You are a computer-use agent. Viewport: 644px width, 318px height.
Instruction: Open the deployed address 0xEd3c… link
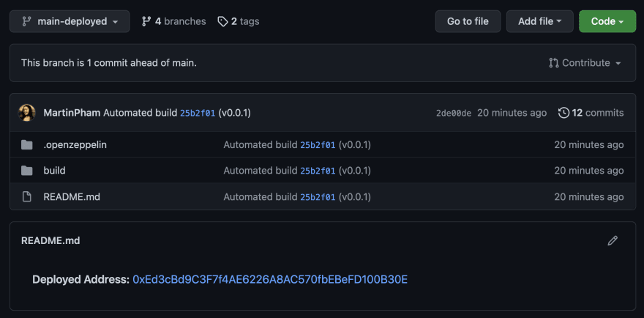(x=270, y=280)
